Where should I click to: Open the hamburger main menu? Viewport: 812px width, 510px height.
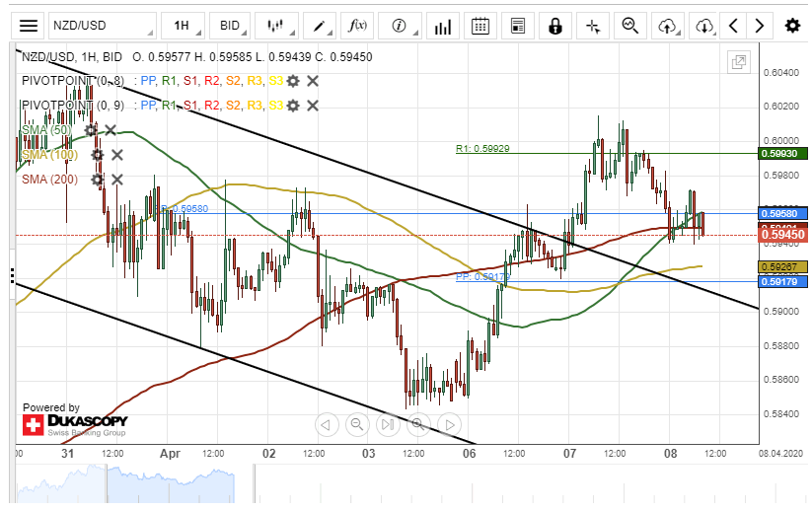click(28, 26)
